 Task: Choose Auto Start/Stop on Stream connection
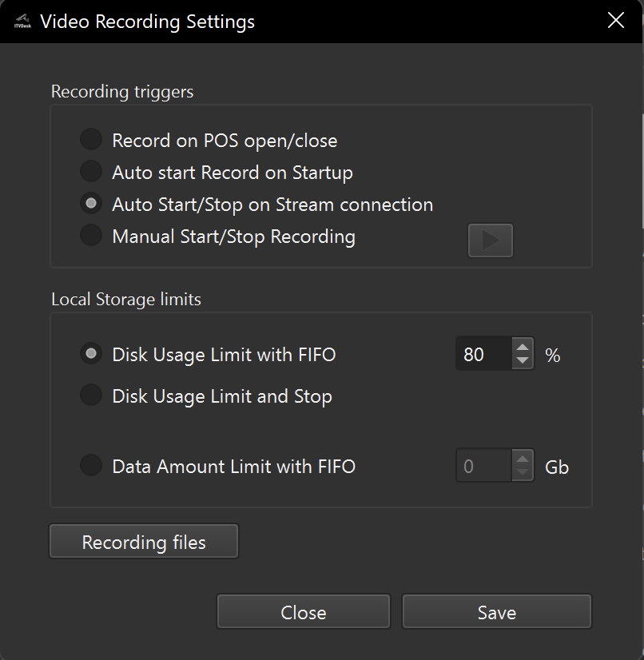(x=92, y=205)
